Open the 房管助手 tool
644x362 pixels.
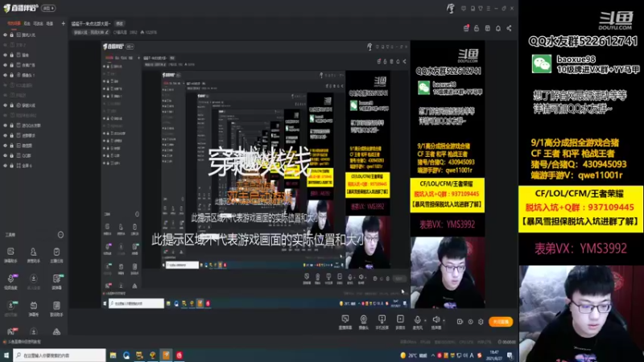(x=33, y=255)
